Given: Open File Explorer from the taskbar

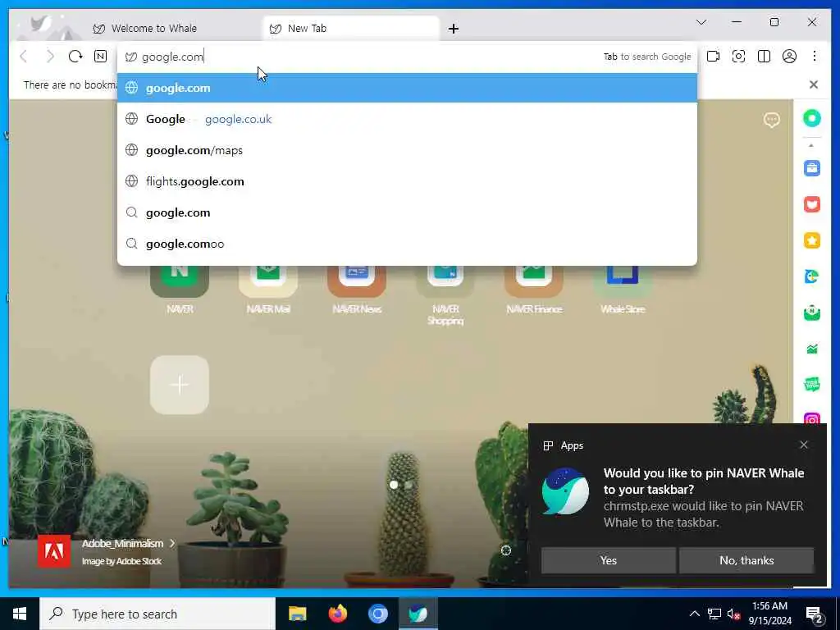Looking at the screenshot, I should (297, 614).
